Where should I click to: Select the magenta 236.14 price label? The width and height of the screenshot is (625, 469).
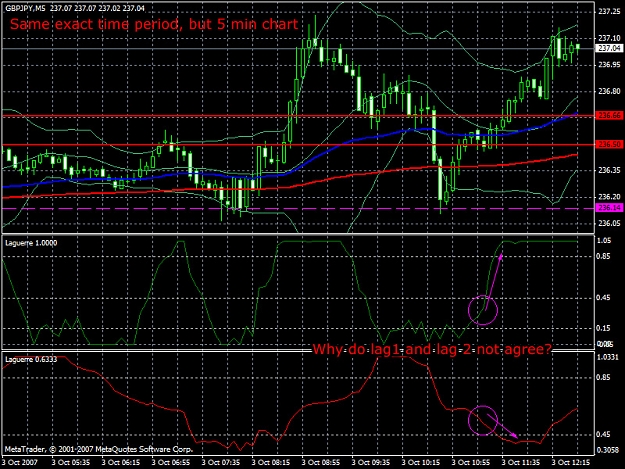click(609, 208)
